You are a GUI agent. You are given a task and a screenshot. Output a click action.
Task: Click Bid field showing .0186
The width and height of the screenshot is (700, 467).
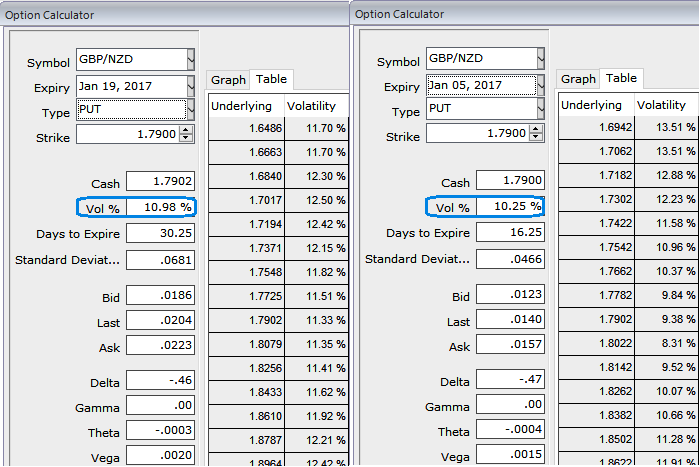pos(160,295)
